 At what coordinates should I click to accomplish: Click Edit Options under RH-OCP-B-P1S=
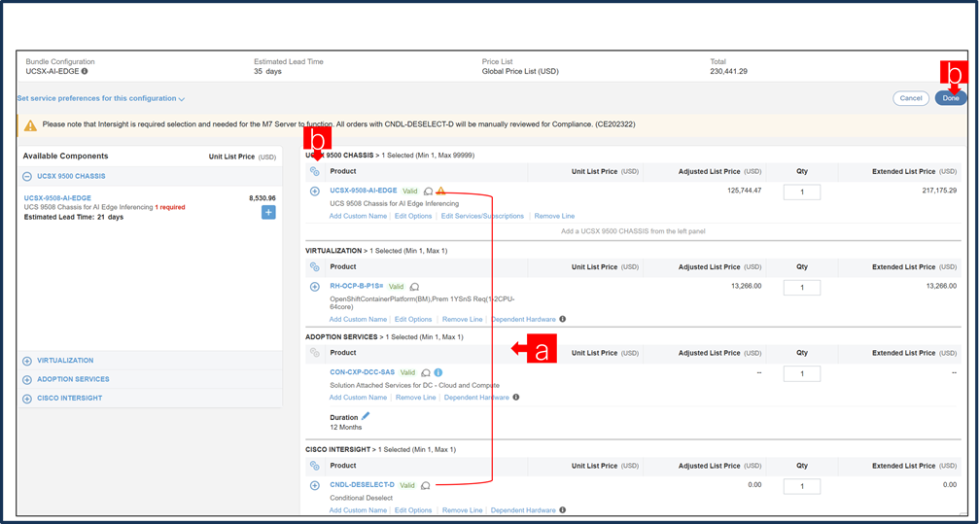[413, 320]
